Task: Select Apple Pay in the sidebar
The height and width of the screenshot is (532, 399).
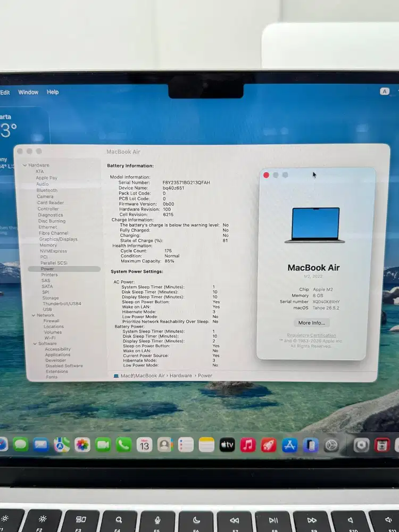Action: (46, 178)
